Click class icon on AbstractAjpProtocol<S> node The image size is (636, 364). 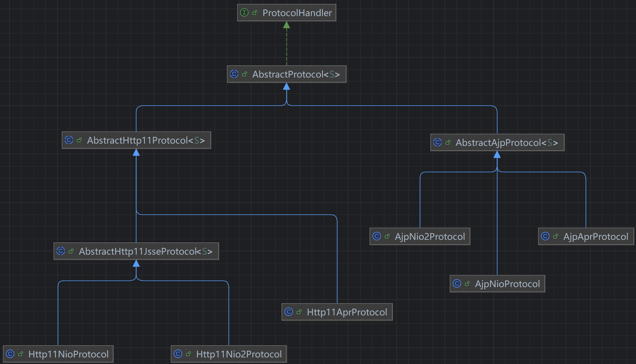[438, 143]
